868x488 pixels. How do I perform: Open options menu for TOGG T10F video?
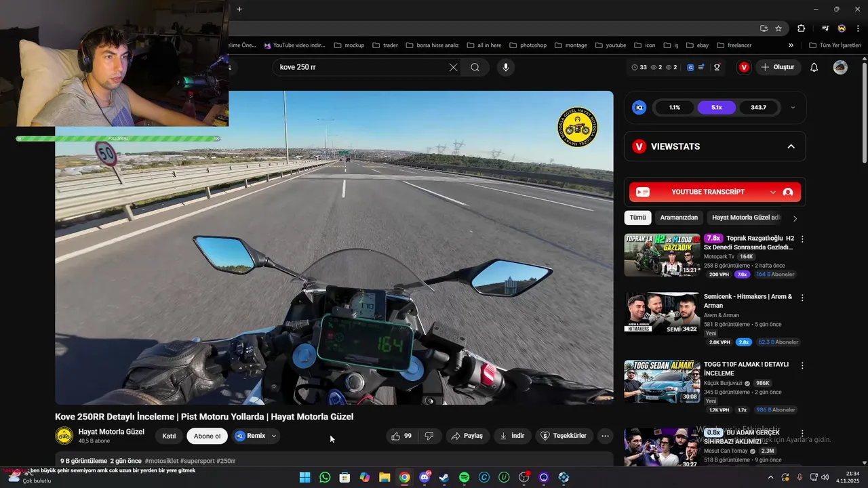(x=802, y=365)
